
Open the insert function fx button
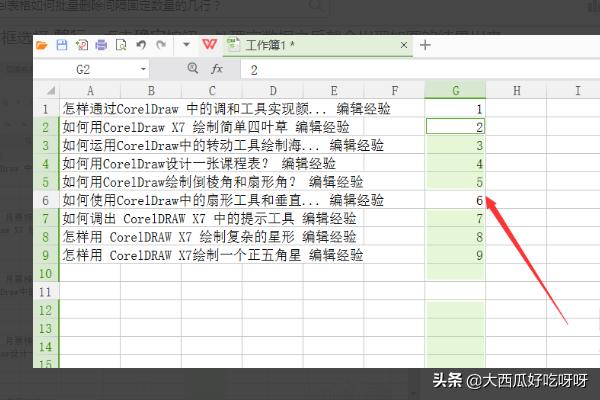(217, 69)
